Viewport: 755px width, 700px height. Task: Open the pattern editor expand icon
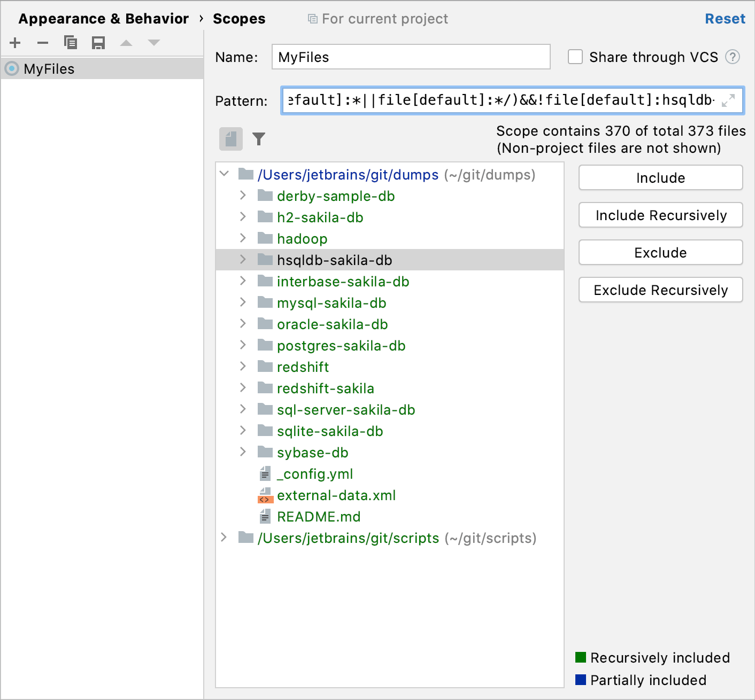728,101
